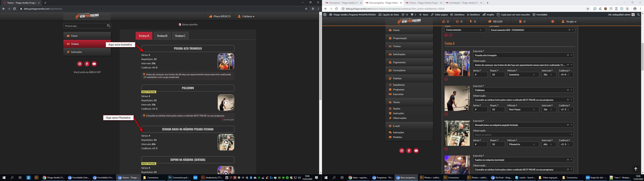This screenshot has height=181, width=644.
Task: Click the YouTube icon under Pagamentos panel
Action: (x=416, y=150)
